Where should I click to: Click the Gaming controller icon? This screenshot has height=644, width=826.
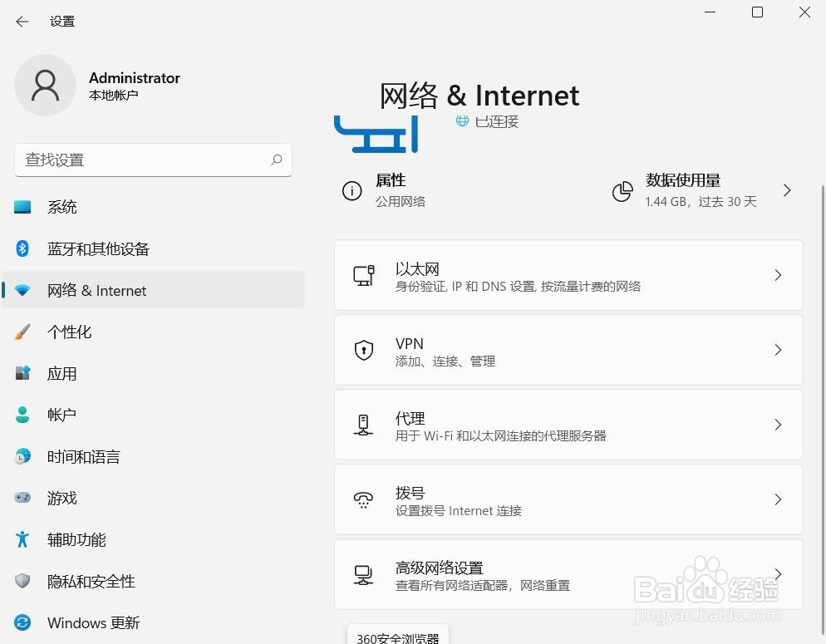(22, 497)
